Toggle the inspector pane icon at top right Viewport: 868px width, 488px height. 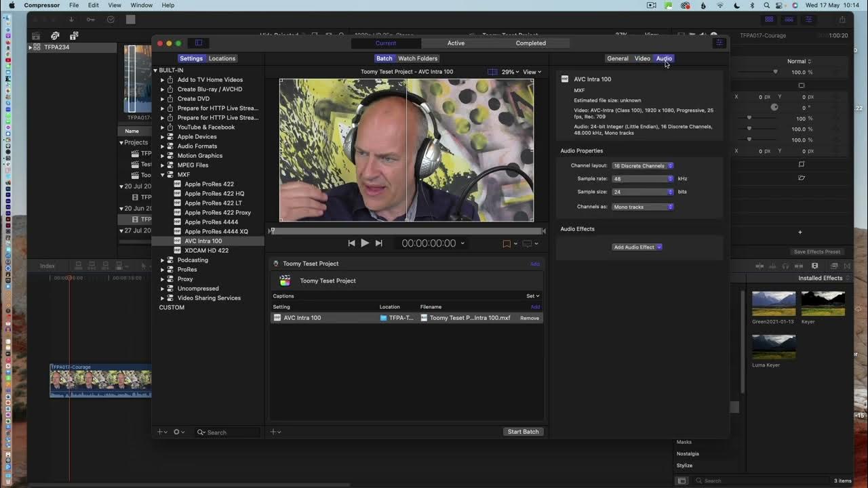(719, 43)
